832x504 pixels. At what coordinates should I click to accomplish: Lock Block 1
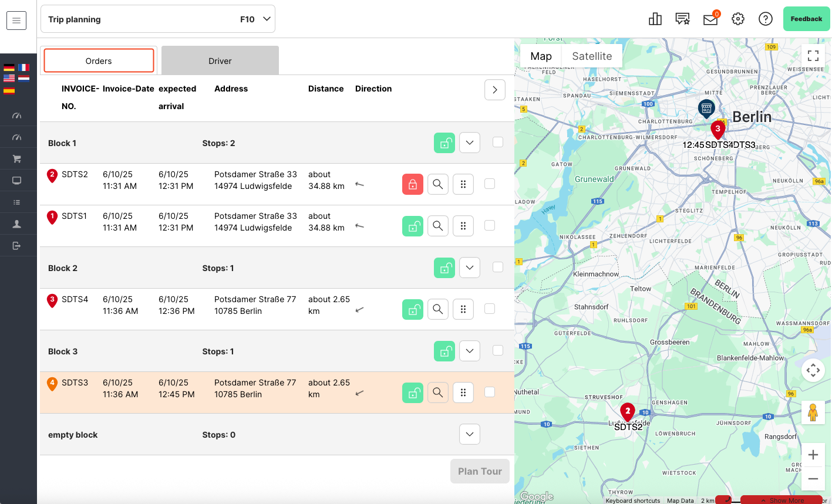(444, 143)
